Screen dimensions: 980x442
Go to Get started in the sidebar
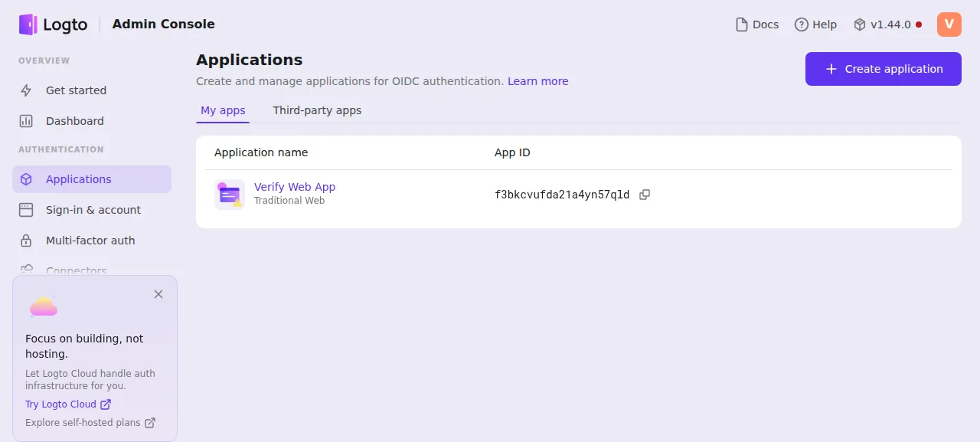click(92, 90)
